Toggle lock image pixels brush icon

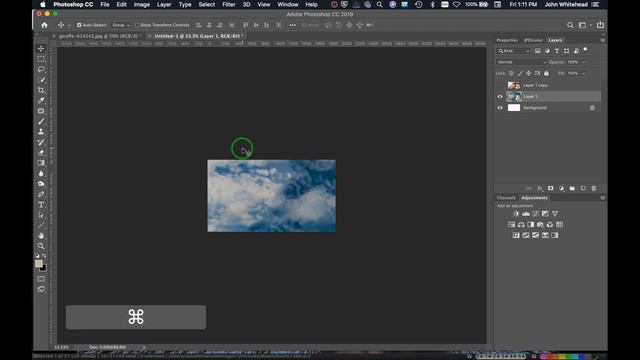click(x=520, y=73)
